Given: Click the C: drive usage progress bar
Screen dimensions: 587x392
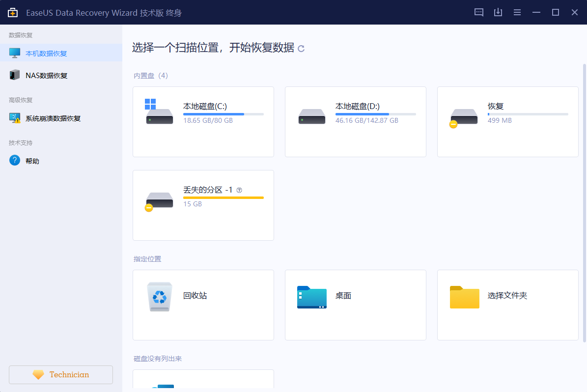Looking at the screenshot, I should coord(224,114).
